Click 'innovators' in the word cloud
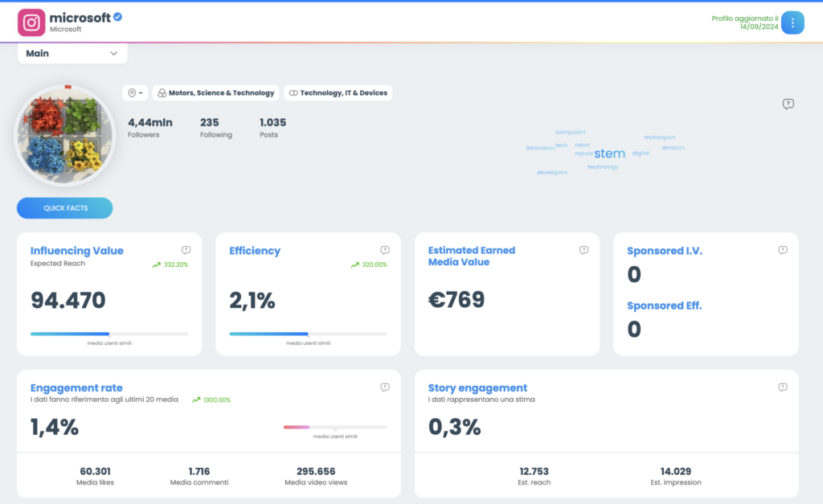Viewport: 823px width, 504px height. [540, 148]
